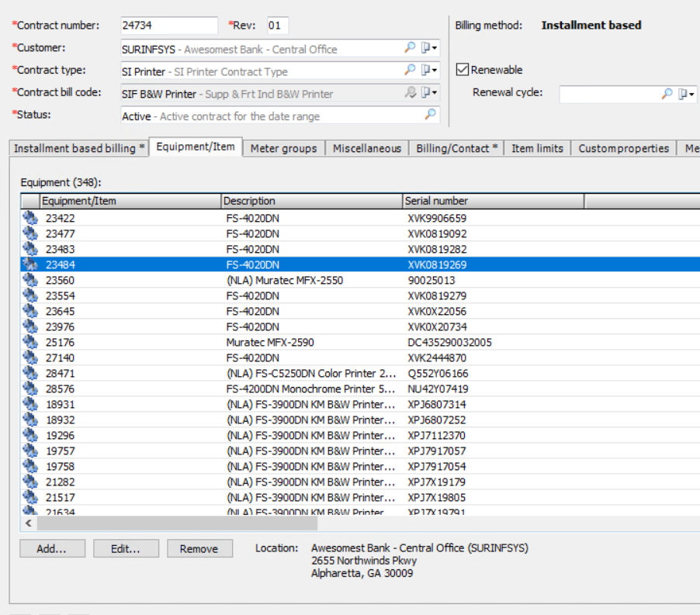Click the lookup icon in Contract bill code field
700x615 pixels.
click(x=410, y=92)
